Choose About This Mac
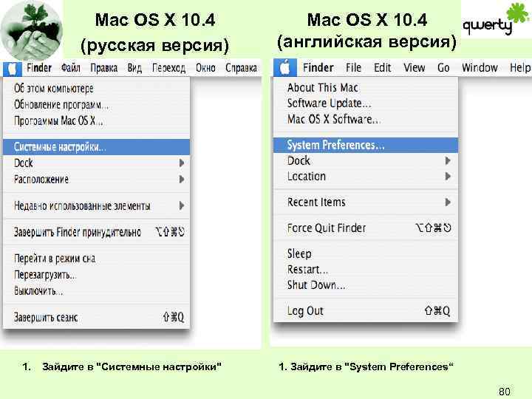The height and width of the screenshot is (399, 532). click(x=322, y=87)
